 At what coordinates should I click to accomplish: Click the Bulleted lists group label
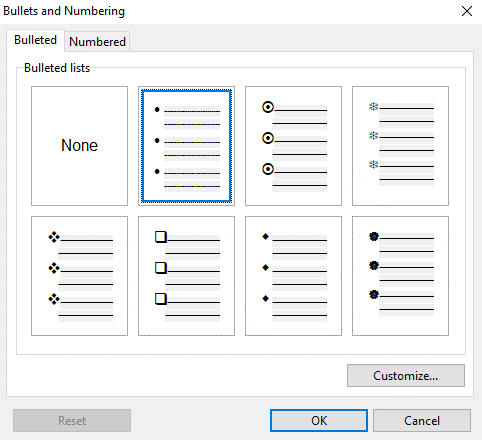tap(57, 68)
